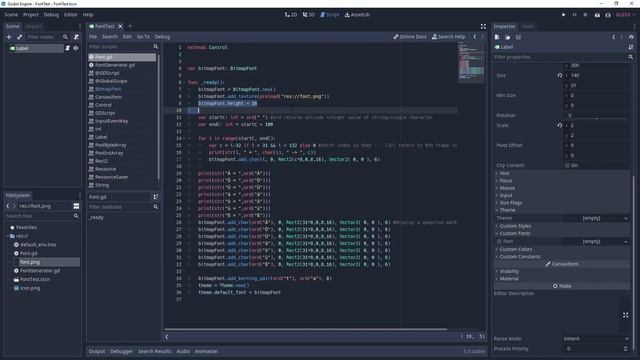Open Inspector object history icon
This screenshot has height=360, width=640.
[x=631, y=37]
